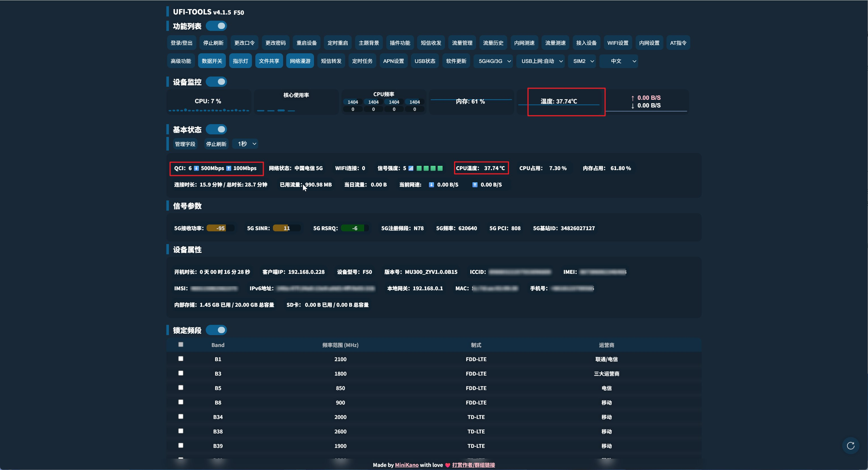The height and width of the screenshot is (470, 868).
Task: Check the B1 band checkbox
Action: pyautogui.click(x=181, y=359)
